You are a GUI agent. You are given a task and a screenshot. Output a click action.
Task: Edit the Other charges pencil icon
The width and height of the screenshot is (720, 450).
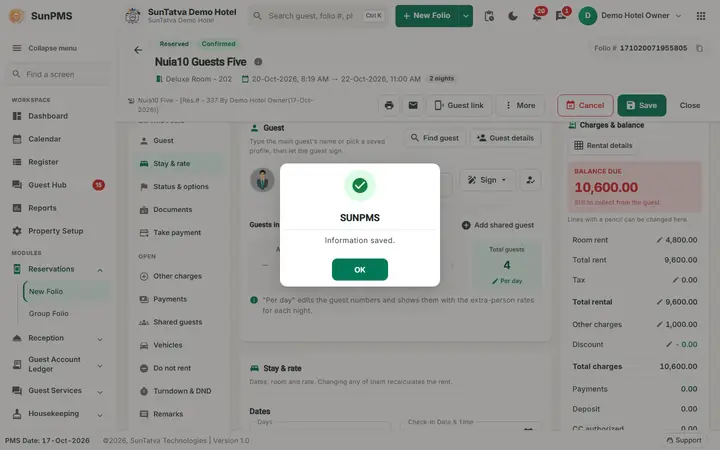click(x=659, y=324)
